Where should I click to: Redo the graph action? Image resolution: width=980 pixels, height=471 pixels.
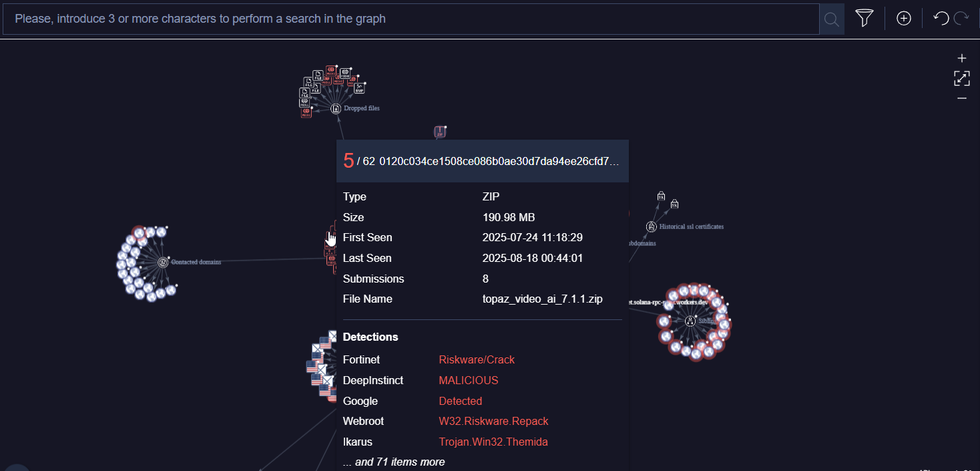(x=961, y=19)
